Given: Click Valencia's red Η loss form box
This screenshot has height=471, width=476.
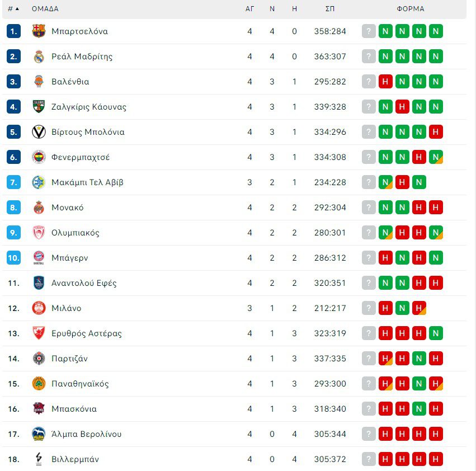Looking at the screenshot, I should pos(385,82).
